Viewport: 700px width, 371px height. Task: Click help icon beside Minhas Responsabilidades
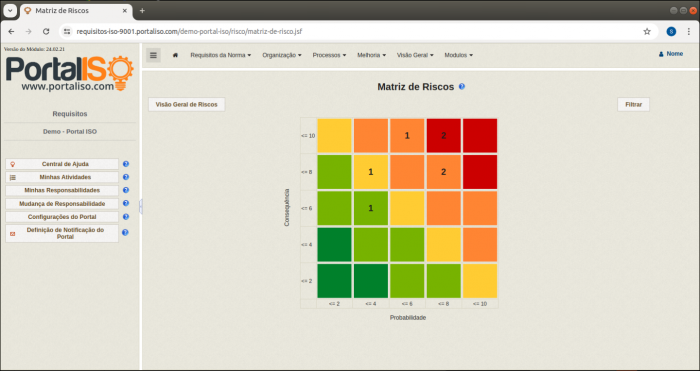click(125, 190)
